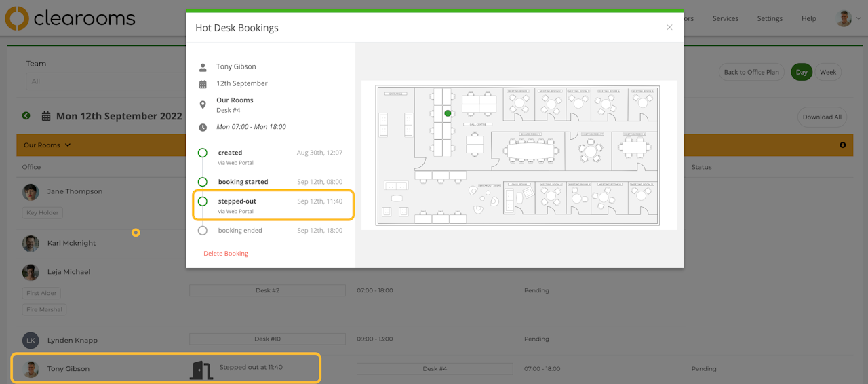The width and height of the screenshot is (868, 384).
Task: Click Karl Mcknight's avatar
Action: [x=31, y=243]
